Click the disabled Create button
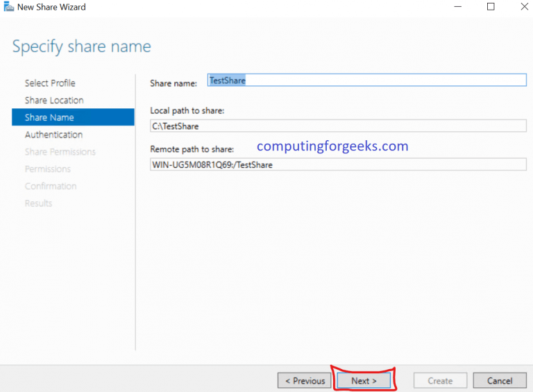 (440, 381)
